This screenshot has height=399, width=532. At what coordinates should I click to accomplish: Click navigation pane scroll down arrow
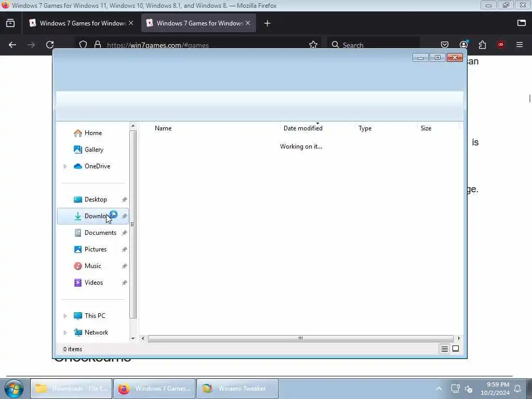(133, 338)
